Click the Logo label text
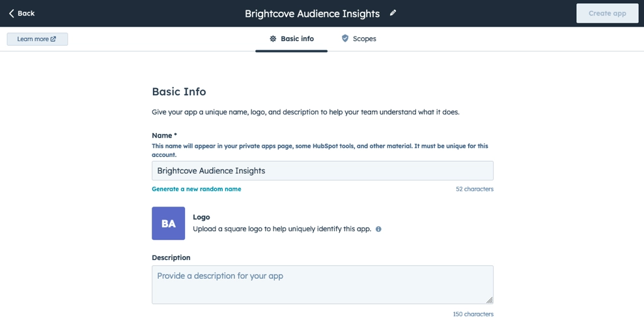644x331 pixels. pos(201,217)
